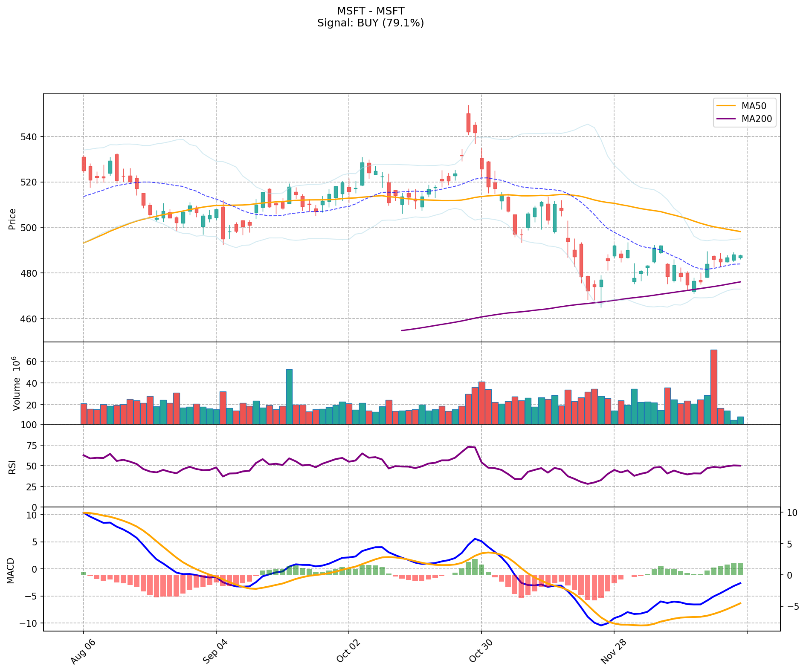
Task: Click the chart title MSFT - MSFT
Action: coord(370,11)
